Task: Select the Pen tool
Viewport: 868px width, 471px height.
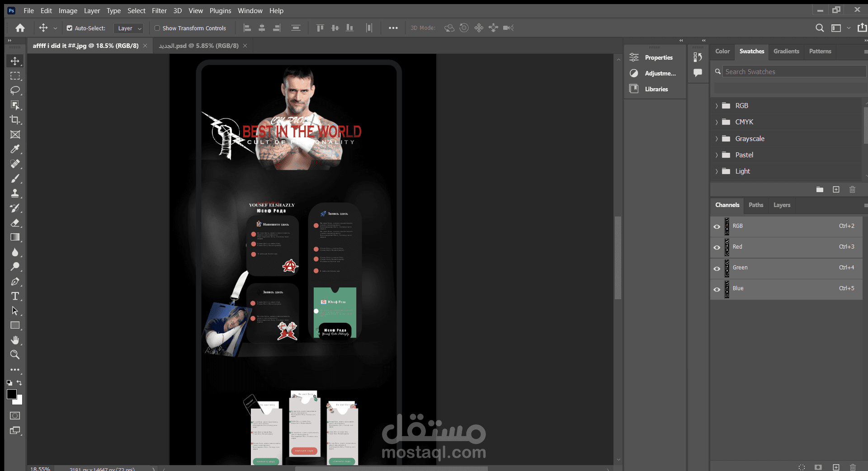Action: (x=15, y=281)
